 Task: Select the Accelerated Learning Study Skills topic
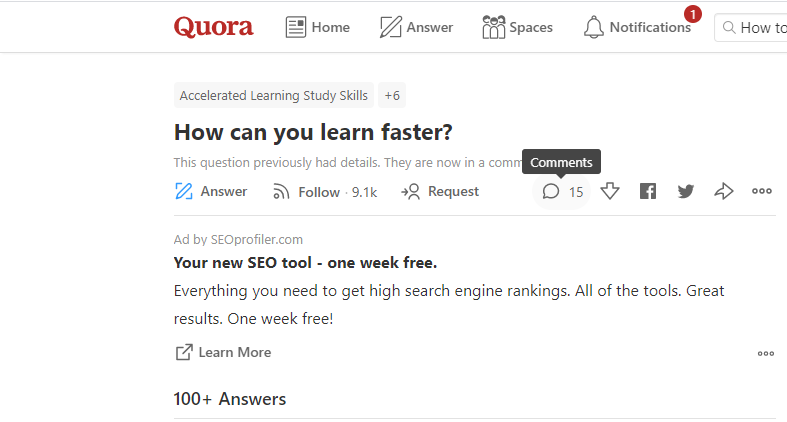pos(274,95)
